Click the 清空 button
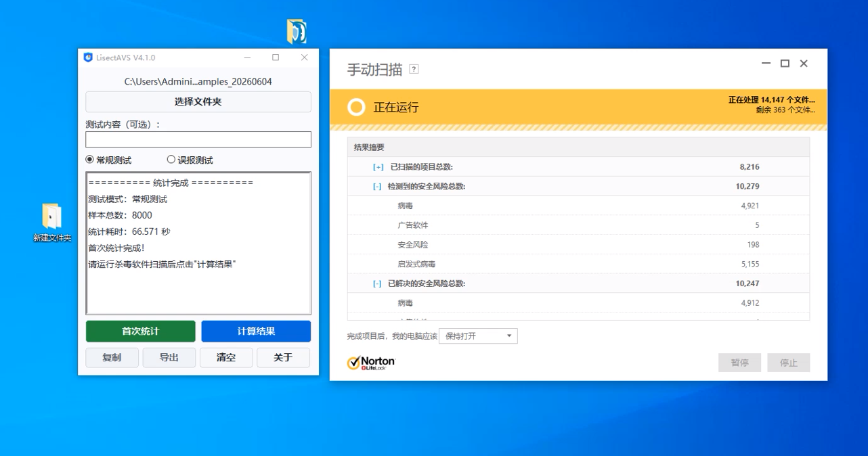Viewport: 868px width, 456px height. [x=226, y=357]
